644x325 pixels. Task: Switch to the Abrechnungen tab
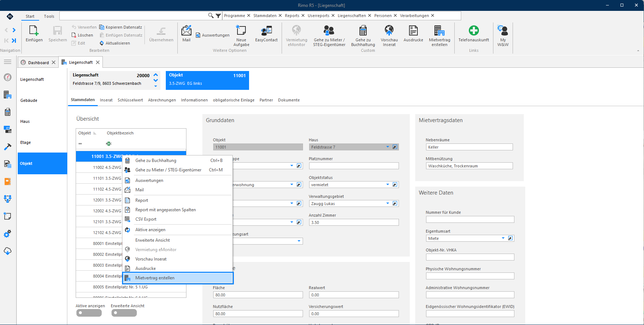click(162, 100)
